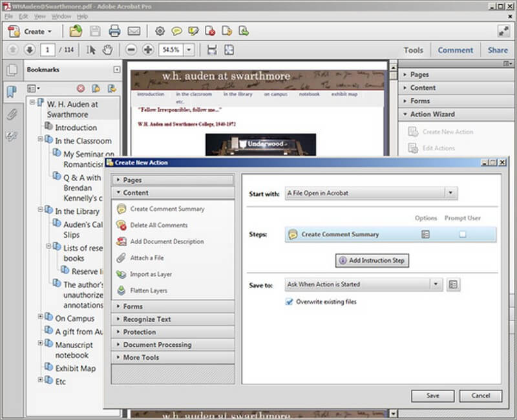Open the Window menu

(x=61, y=16)
